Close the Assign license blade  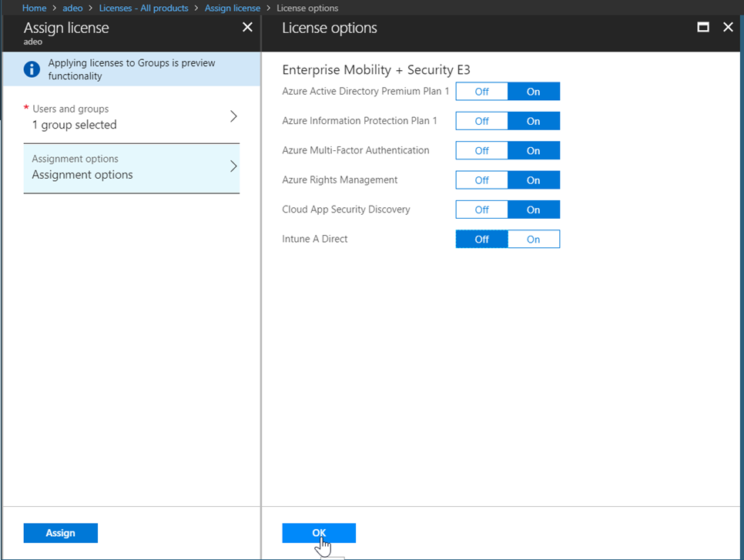click(247, 27)
